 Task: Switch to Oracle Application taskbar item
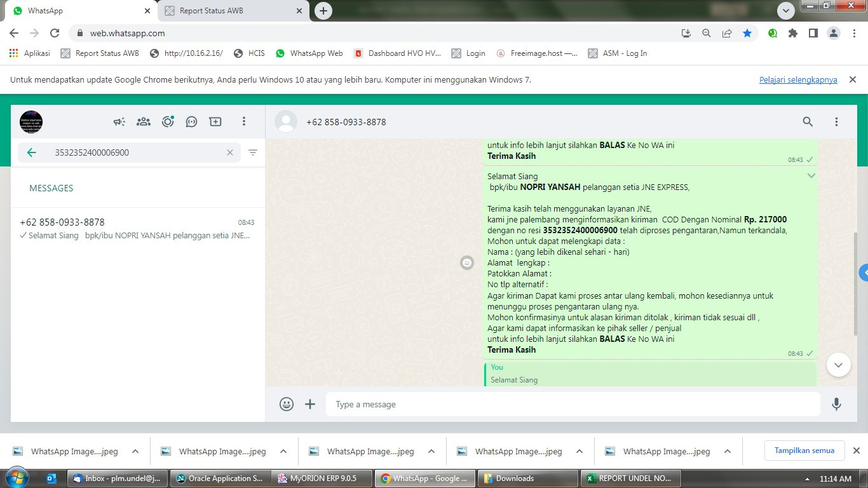[x=220, y=478]
